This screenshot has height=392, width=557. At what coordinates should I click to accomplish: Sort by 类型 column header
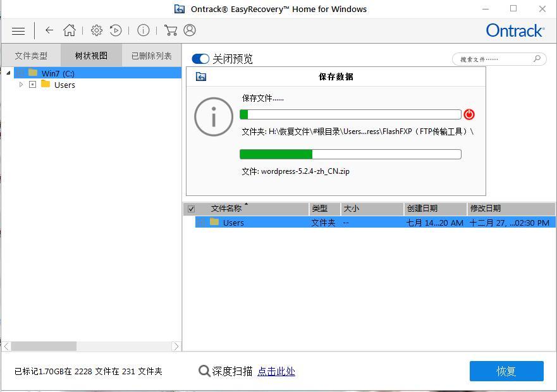[325, 209]
